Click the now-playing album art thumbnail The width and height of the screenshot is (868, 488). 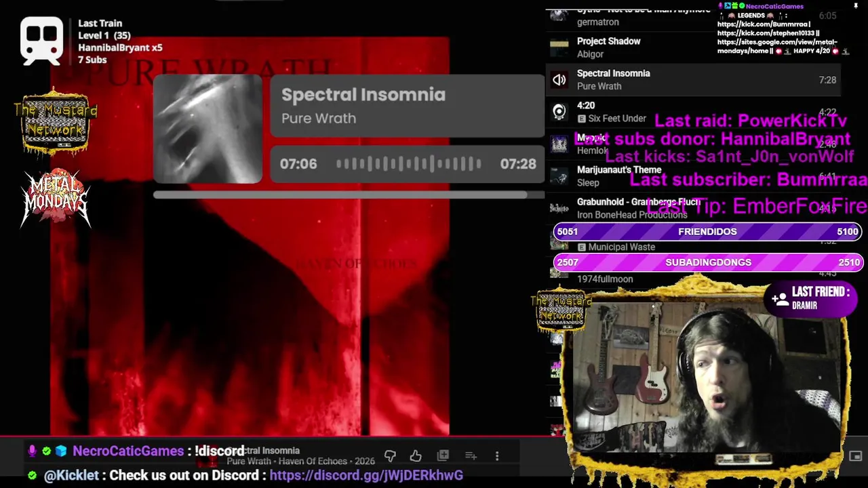(208, 129)
